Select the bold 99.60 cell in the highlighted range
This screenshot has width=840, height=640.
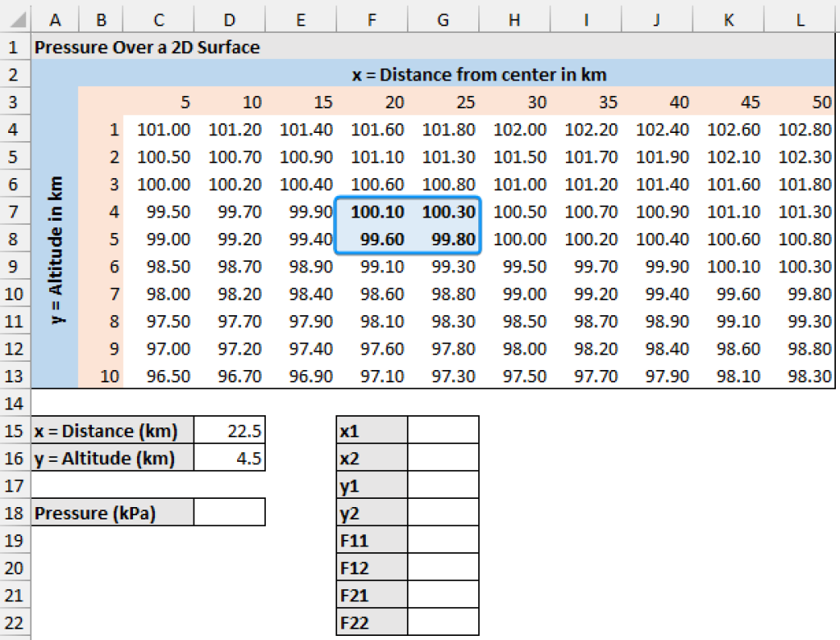point(372,240)
